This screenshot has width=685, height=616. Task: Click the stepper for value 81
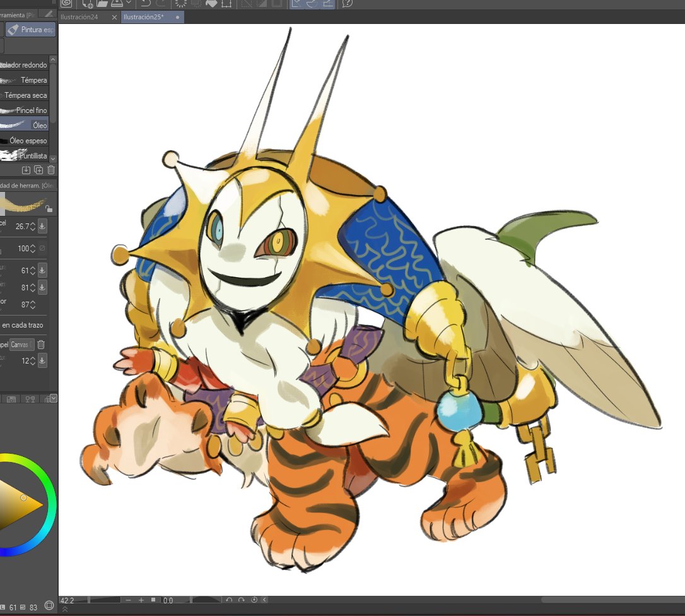pos(32,287)
